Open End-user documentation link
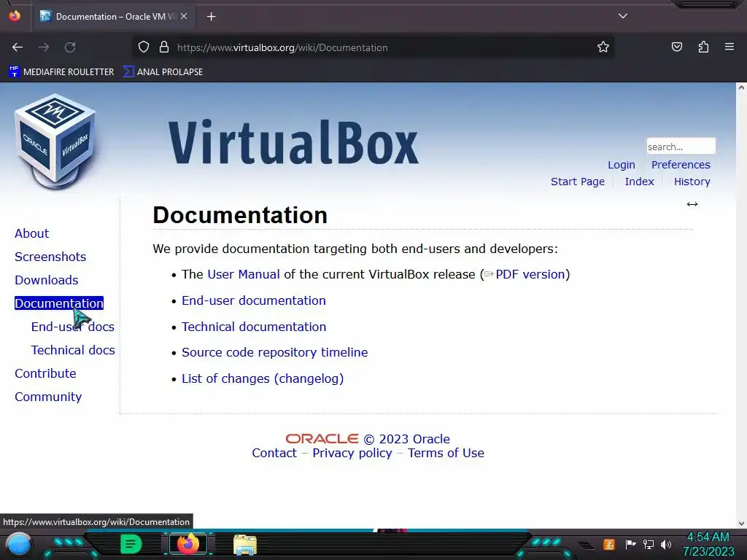 254,300
